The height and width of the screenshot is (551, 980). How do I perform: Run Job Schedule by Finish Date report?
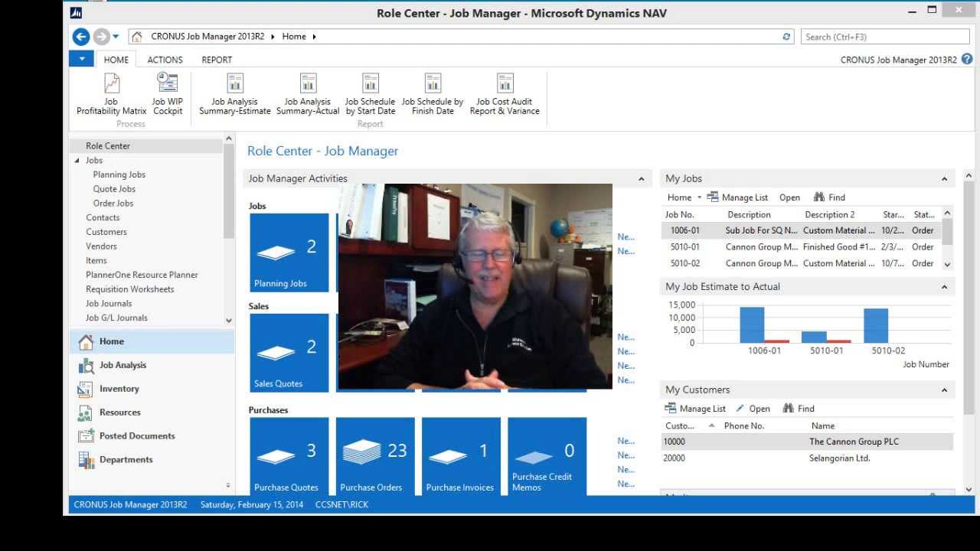tap(433, 94)
